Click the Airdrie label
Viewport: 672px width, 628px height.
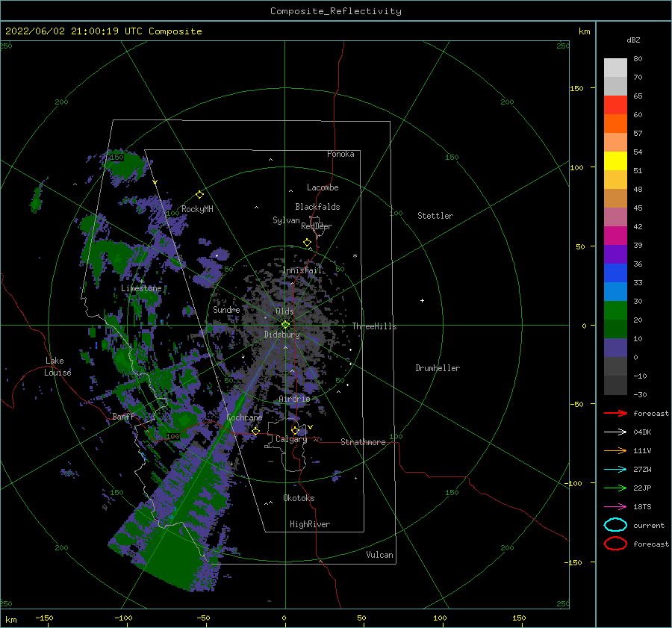294,399
